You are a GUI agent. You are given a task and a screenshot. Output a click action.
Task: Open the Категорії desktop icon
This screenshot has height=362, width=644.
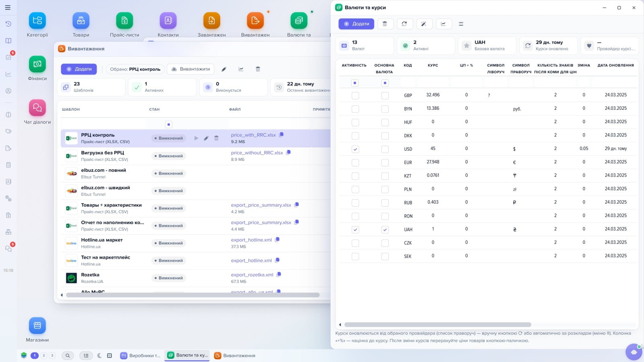point(37,21)
